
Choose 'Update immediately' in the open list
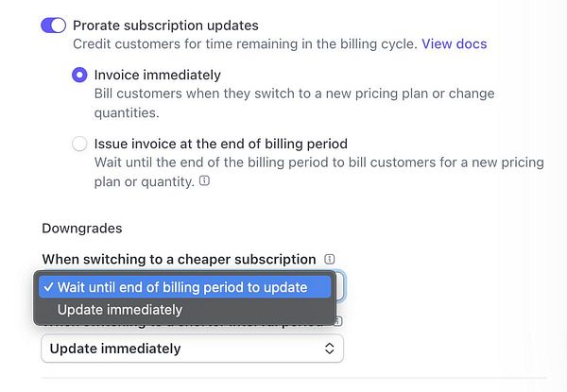120,310
